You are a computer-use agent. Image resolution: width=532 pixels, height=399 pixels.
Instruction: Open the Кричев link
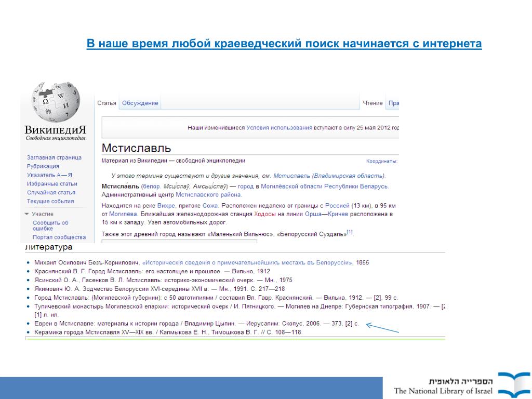click(338, 214)
